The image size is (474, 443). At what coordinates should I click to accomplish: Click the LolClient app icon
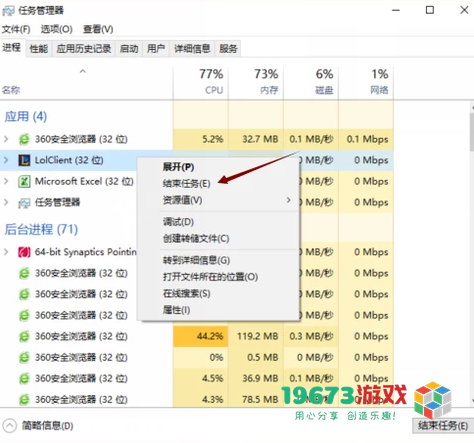[24, 160]
